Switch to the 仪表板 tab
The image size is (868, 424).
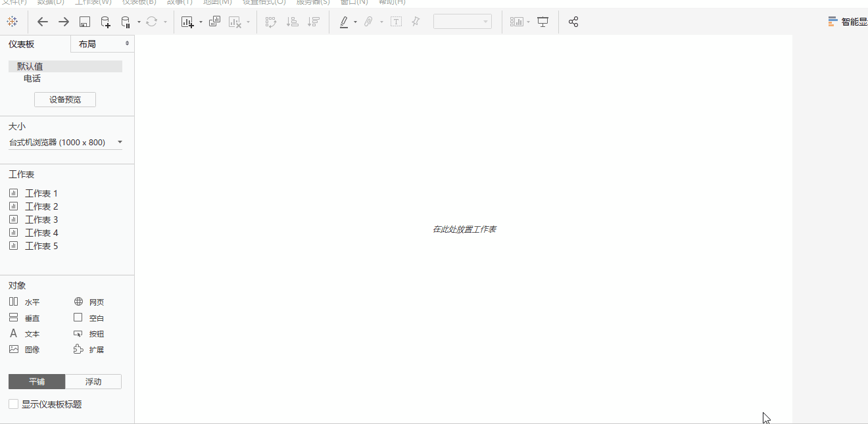pos(21,44)
